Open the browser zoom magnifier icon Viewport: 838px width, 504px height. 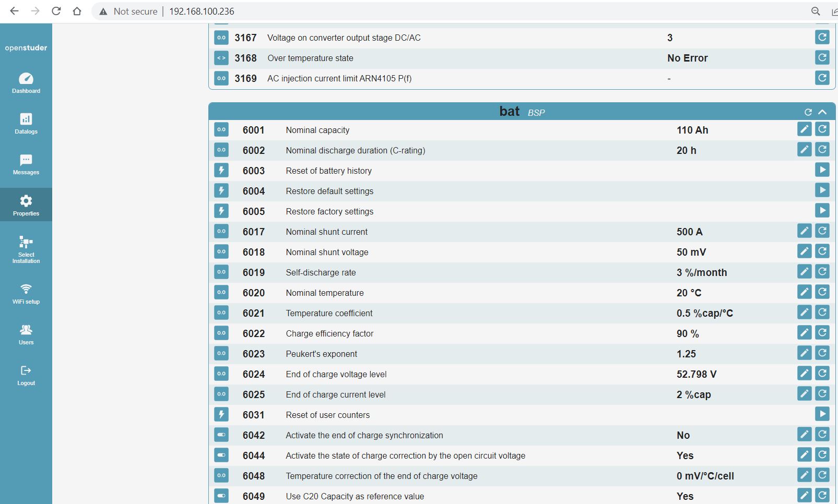816,11
